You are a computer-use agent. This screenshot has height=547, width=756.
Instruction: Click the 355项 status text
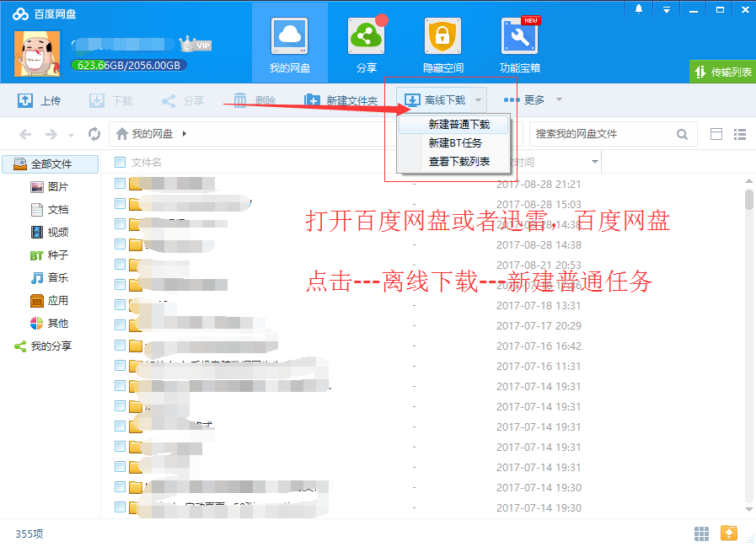[29, 534]
